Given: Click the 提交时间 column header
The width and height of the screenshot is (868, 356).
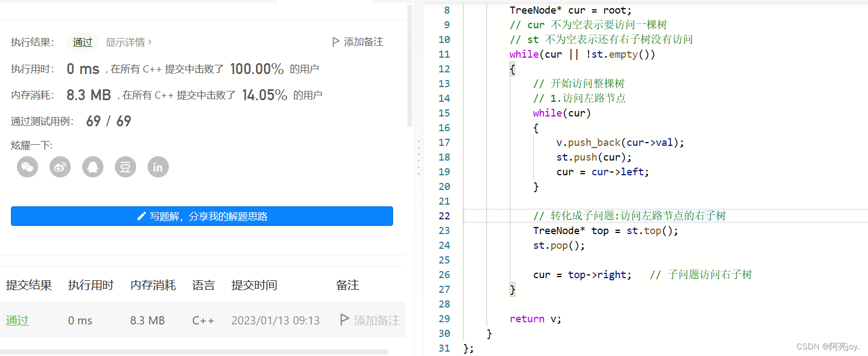Looking at the screenshot, I should click(254, 285).
